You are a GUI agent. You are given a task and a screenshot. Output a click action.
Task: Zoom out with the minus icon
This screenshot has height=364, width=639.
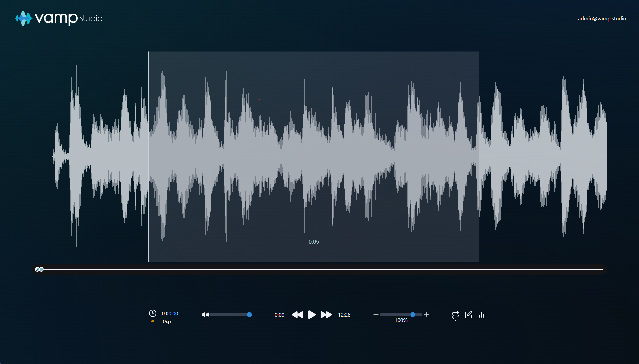click(x=375, y=315)
